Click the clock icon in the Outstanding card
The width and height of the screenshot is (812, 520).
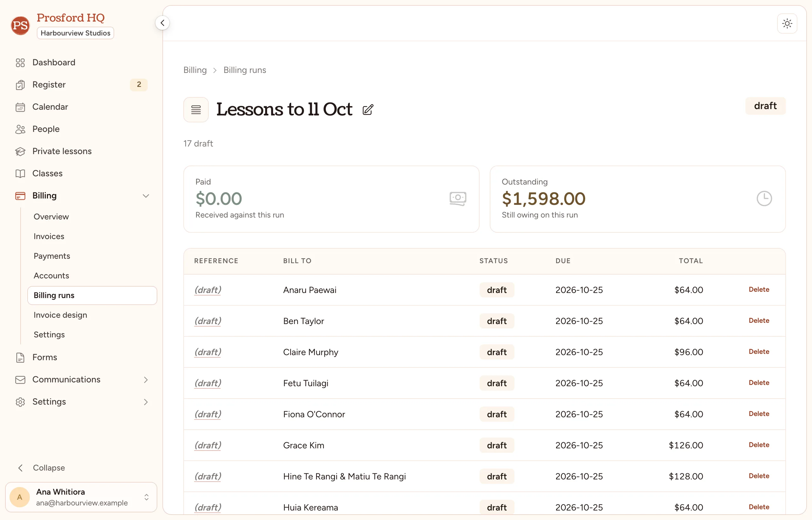point(764,198)
